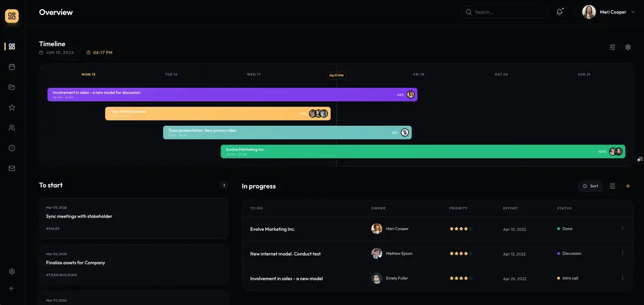
Task: Click the To start count badge
Action: (x=224, y=185)
